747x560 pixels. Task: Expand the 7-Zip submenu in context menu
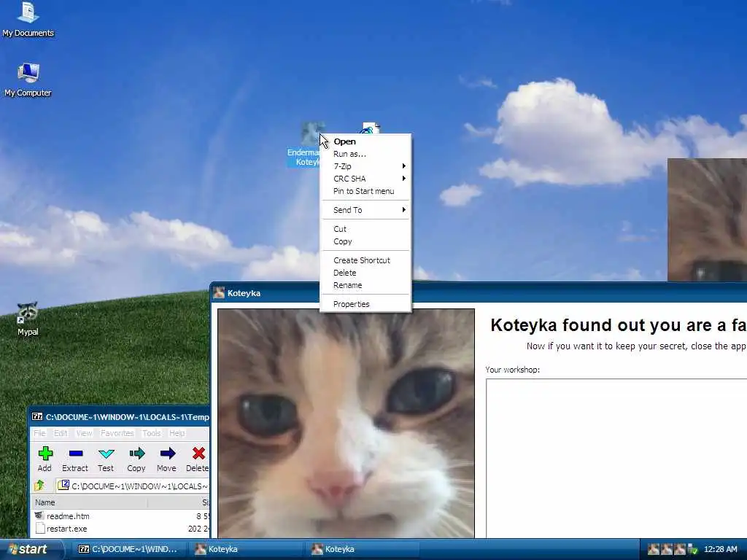[365, 166]
